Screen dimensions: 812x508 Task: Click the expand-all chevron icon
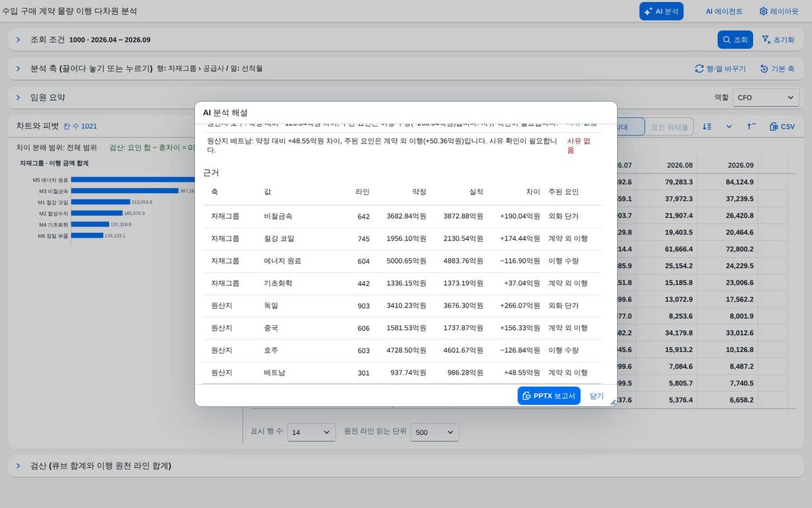pos(729,127)
